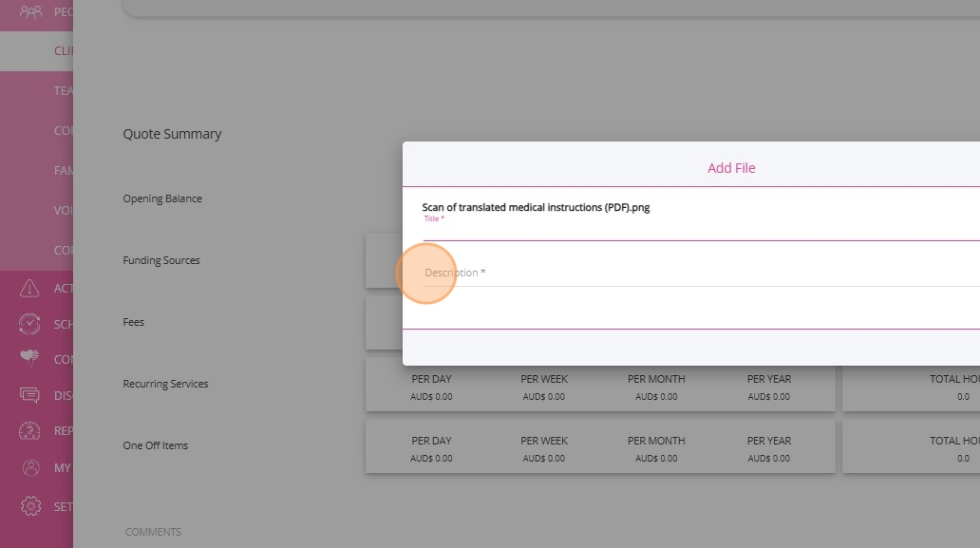This screenshot has width=980, height=548.
Task: Open the gauge reports icon beside REP
Action: tap(29, 430)
